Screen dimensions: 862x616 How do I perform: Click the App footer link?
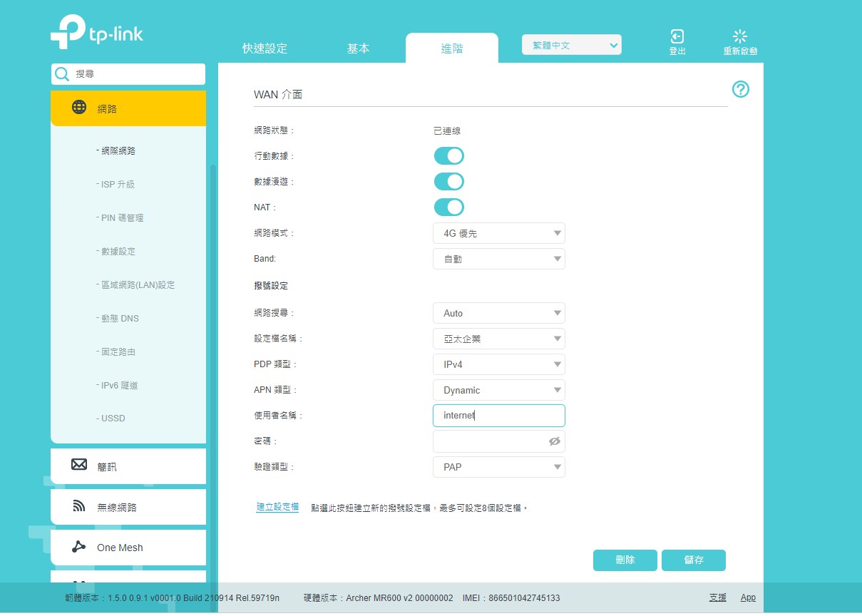[x=748, y=597]
